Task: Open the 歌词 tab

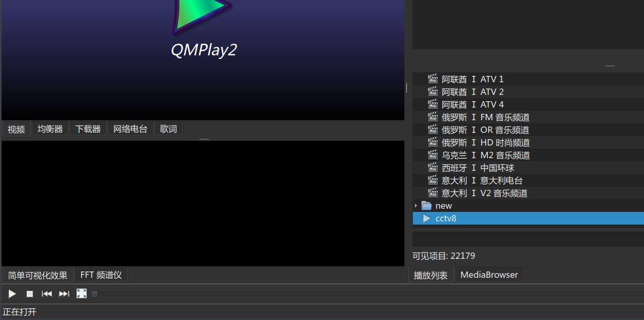Action: pyautogui.click(x=169, y=129)
